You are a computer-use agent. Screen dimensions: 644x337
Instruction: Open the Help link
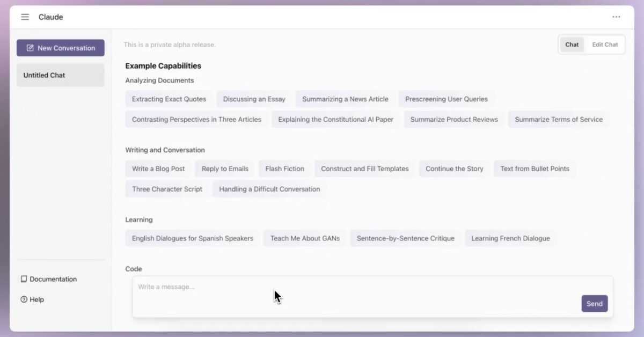(32, 299)
